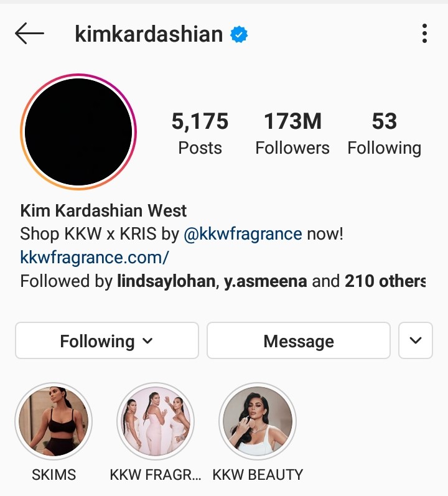Open the @kkwfragrance mention link
The height and width of the screenshot is (496, 448).
tap(243, 234)
